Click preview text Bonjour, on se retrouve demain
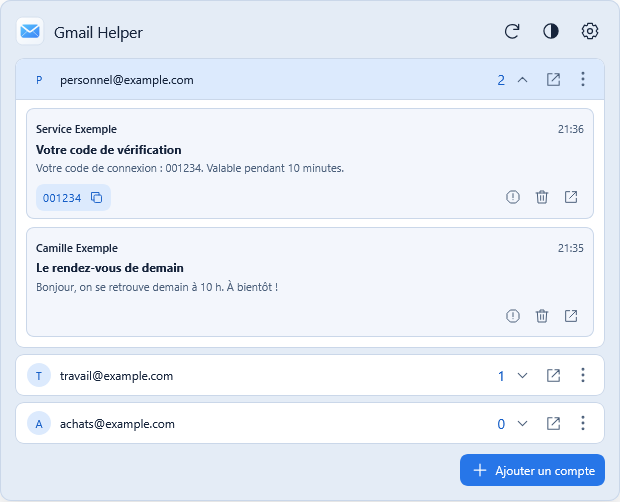The width and height of the screenshot is (620, 502). tap(157, 287)
